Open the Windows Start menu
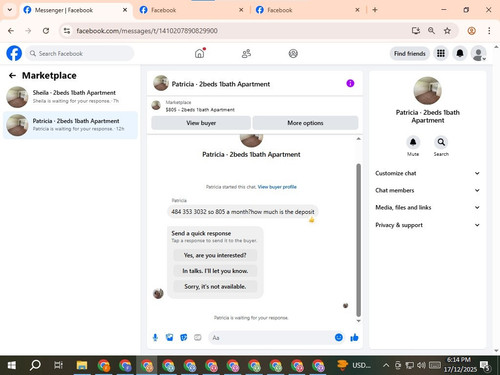500x375 pixels. (12, 365)
